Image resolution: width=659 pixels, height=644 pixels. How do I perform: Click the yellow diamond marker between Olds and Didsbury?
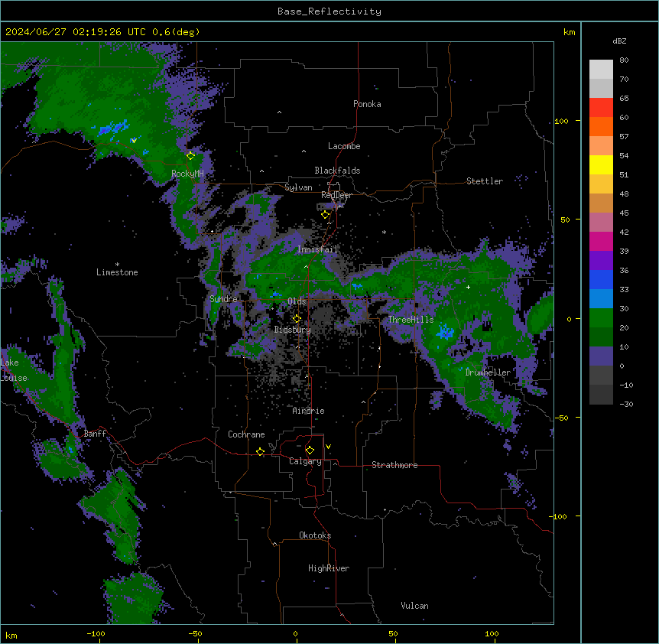(x=297, y=318)
